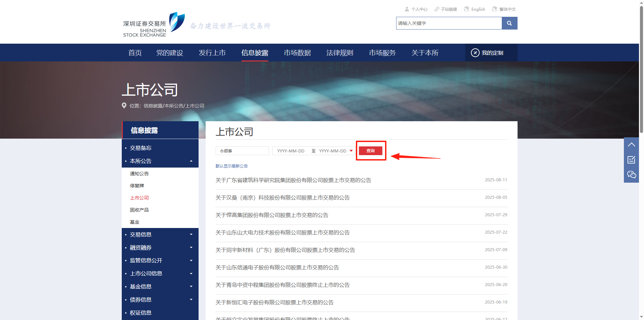The width and height of the screenshot is (644, 320).
Task: Click the date 2025-07-29
Action: 496,215
